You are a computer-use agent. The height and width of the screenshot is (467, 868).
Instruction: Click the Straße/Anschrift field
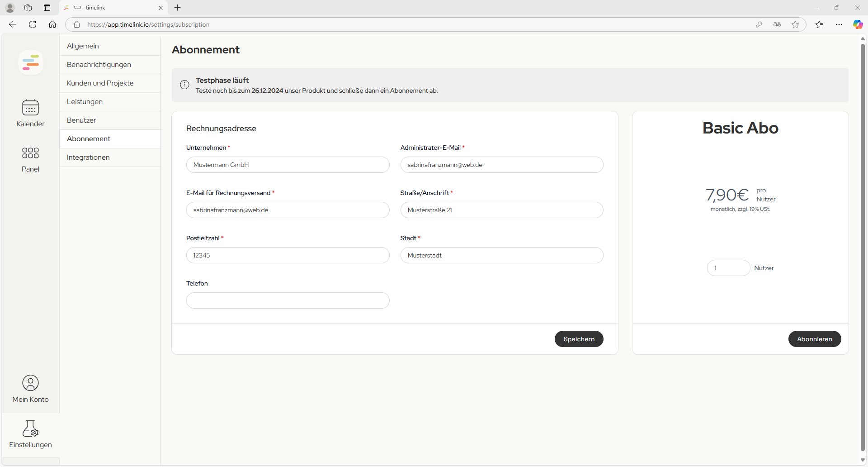[x=502, y=210]
